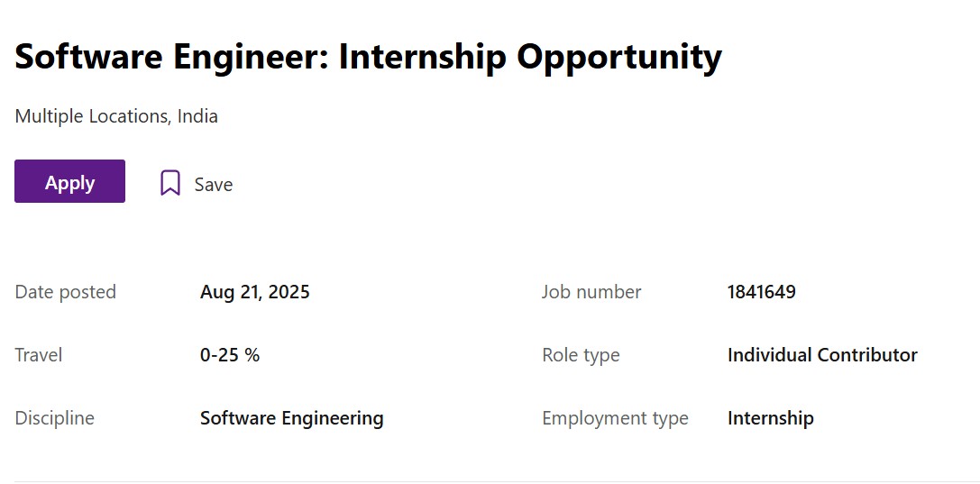Image resolution: width=980 pixels, height=484 pixels.
Task: Click the Role type label
Action: 581,355
